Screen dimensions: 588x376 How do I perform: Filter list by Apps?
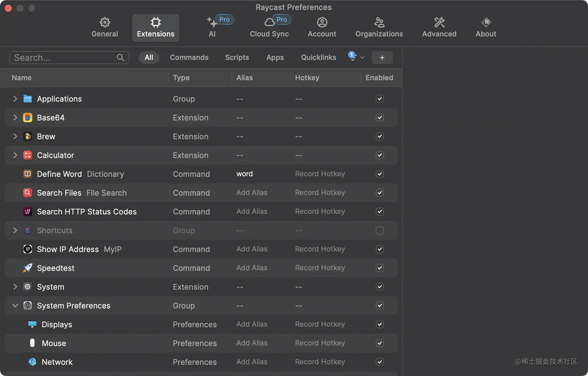275,57
